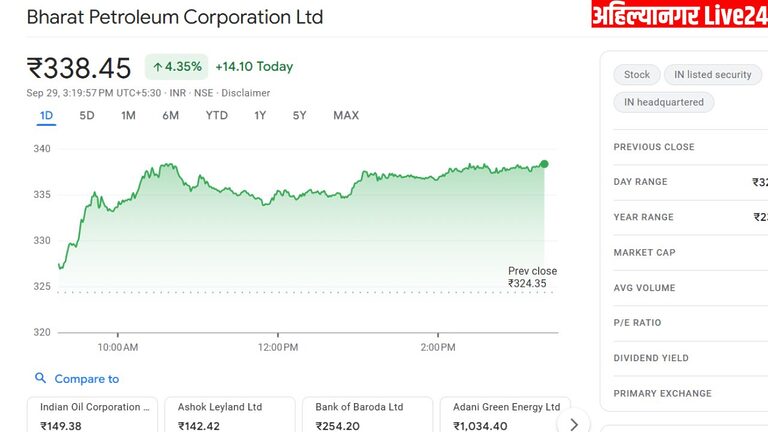Open the Indian Oil Corporation stock card
This screenshot has height=432, width=768.
pyautogui.click(x=94, y=415)
